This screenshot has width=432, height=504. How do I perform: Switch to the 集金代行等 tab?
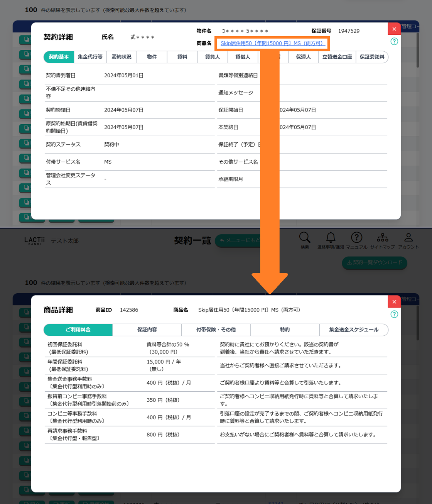(x=90, y=57)
